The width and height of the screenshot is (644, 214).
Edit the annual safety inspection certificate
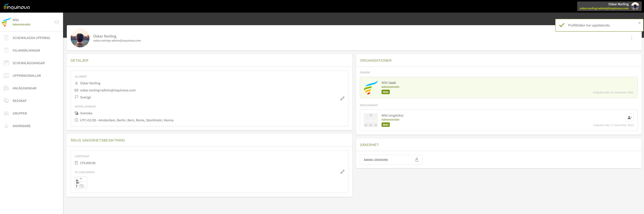342,172
